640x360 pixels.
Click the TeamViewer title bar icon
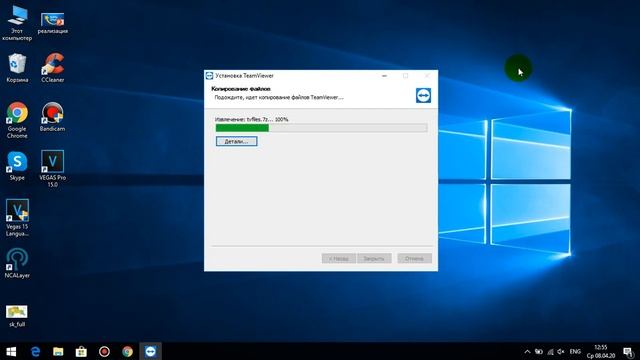coord(209,76)
